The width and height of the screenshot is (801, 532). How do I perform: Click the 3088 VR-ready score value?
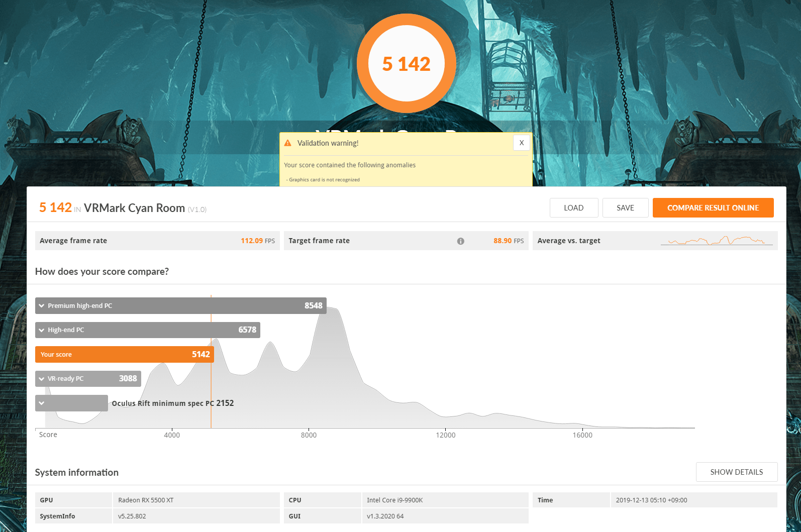pyautogui.click(x=128, y=378)
